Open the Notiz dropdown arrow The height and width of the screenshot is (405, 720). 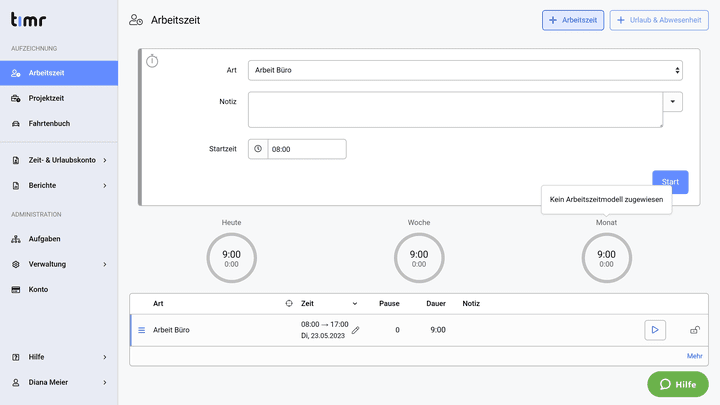(x=673, y=101)
